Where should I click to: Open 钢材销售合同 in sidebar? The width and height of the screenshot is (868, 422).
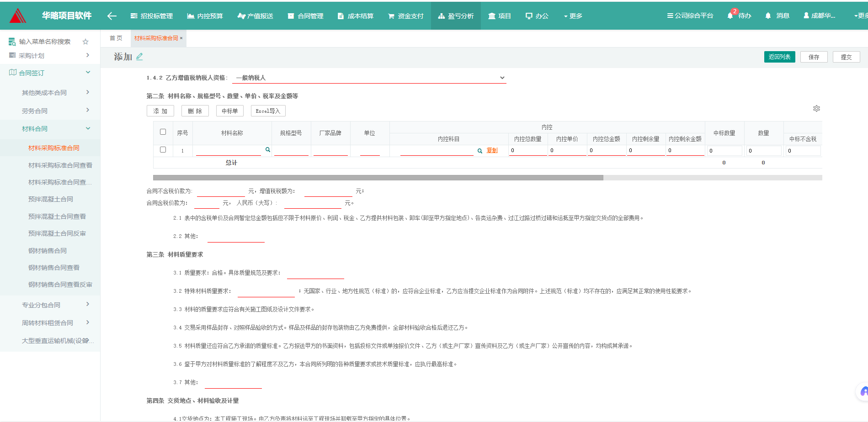click(x=47, y=250)
